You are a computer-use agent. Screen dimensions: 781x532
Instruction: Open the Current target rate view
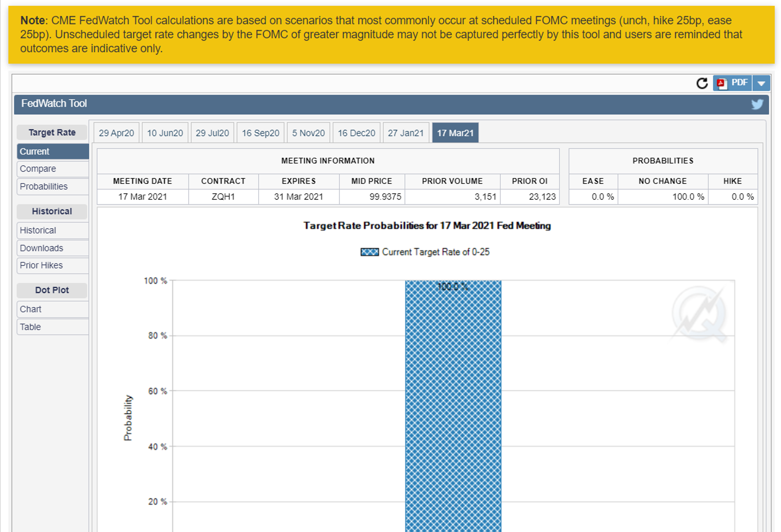coord(53,151)
